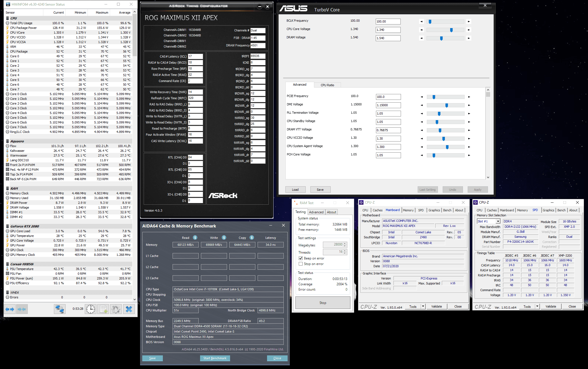Increase PCH Core Voltage with right arrow
Viewport: 588px width, 369px height.
(469, 155)
